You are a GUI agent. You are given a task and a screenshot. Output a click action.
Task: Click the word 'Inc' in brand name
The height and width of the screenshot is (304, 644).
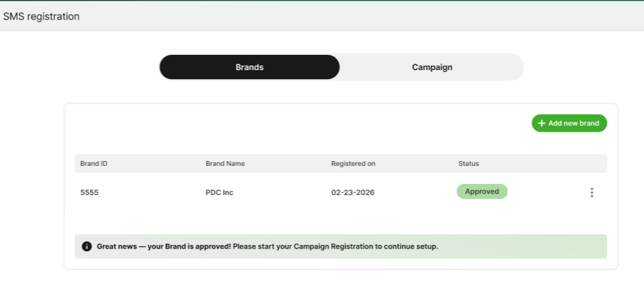pyautogui.click(x=228, y=192)
